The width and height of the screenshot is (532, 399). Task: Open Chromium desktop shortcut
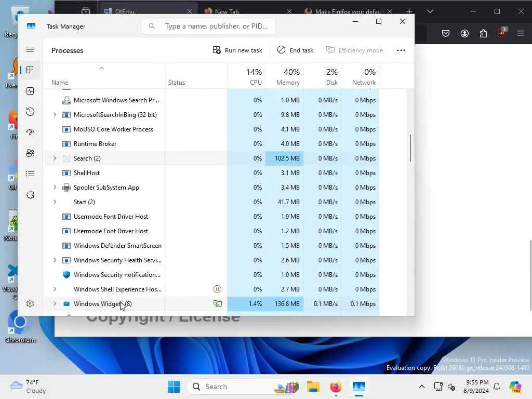(20, 326)
